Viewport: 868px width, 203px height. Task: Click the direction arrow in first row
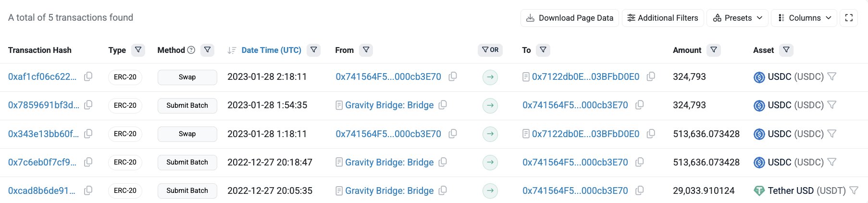490,77
